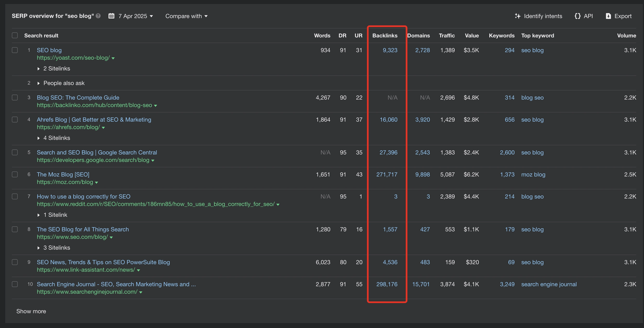Click the Backlinks column header

(x=385, y=35)
